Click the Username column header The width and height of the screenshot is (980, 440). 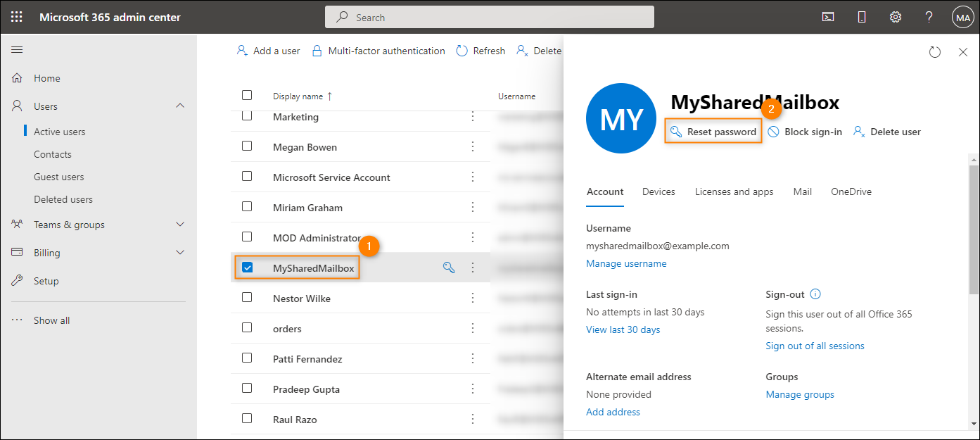click(x=517, y=96)
